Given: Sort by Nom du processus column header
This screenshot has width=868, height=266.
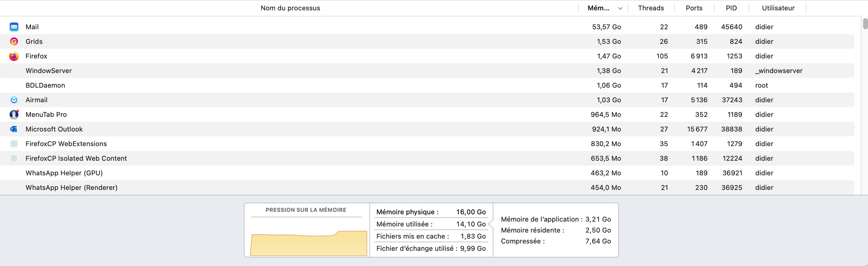Looking at the screenshot, I should pos(290,8).
